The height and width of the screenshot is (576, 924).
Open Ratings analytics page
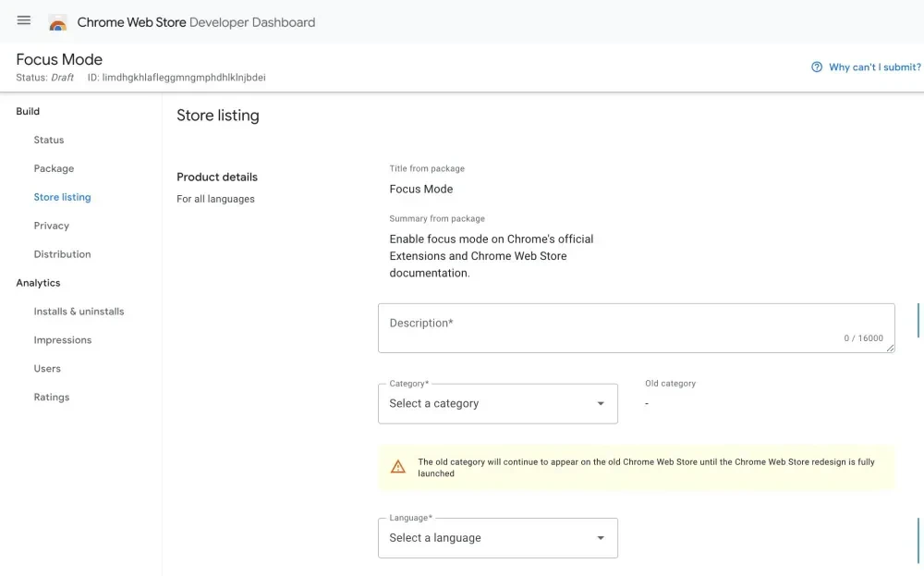coord(51,398)
